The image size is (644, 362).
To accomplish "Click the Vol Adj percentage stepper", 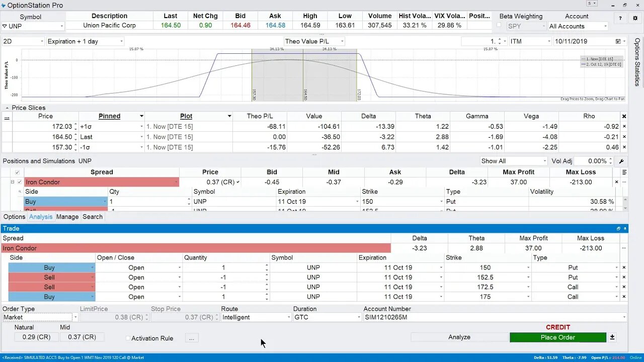I will pyautogui.click(x=611, y=161).
